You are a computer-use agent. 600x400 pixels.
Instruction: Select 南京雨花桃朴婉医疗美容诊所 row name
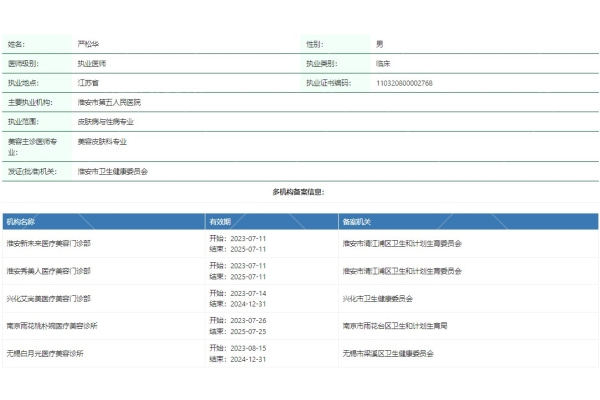tap(52, 326)
